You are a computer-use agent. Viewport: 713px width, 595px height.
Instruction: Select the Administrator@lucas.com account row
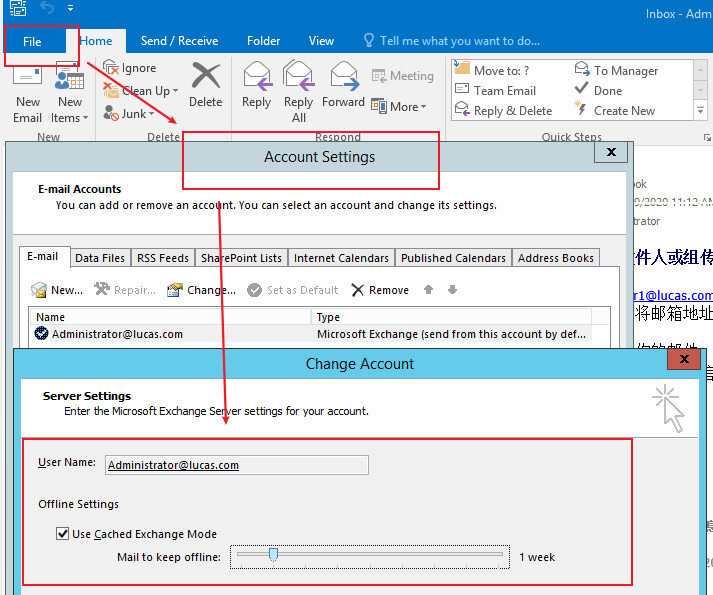[311, 334]
